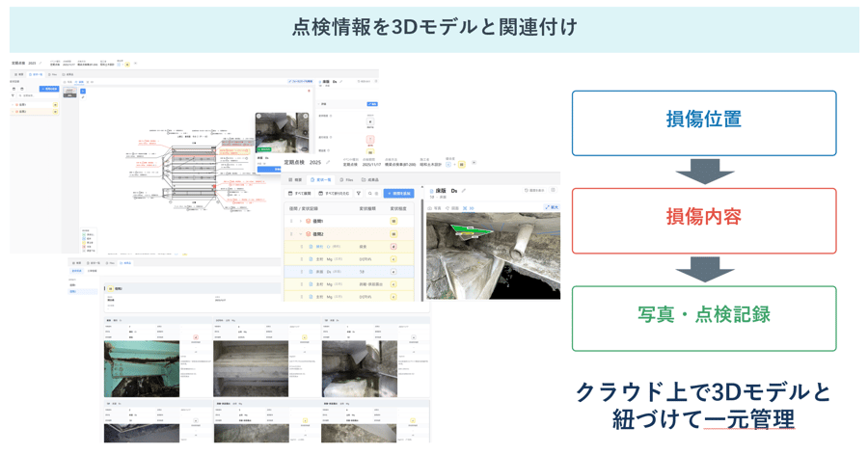Select the 主桁 Mg row showing 剥離・鉄筋露出
The width and height of the screenshot is (868, 454).
tap(349, 284)
